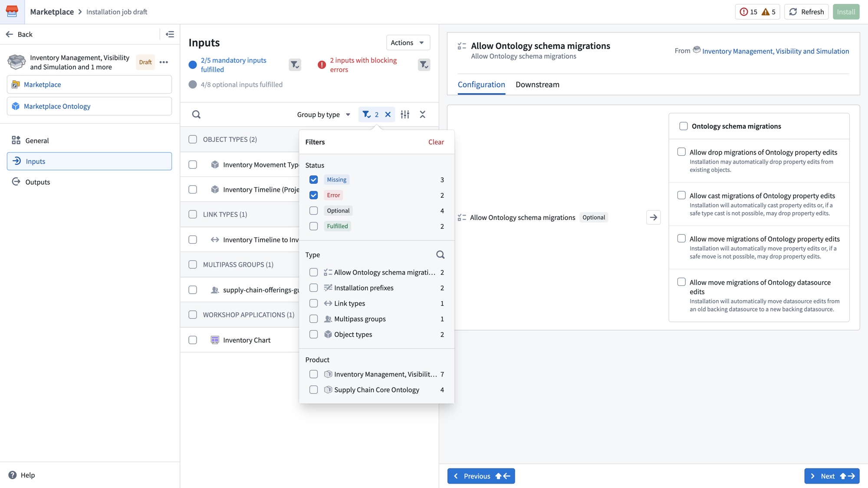Viewport: 868px width, 488px height.
Task: Collapse the sidebar with the panel toggle icon
Action: (x=170, y=34)
